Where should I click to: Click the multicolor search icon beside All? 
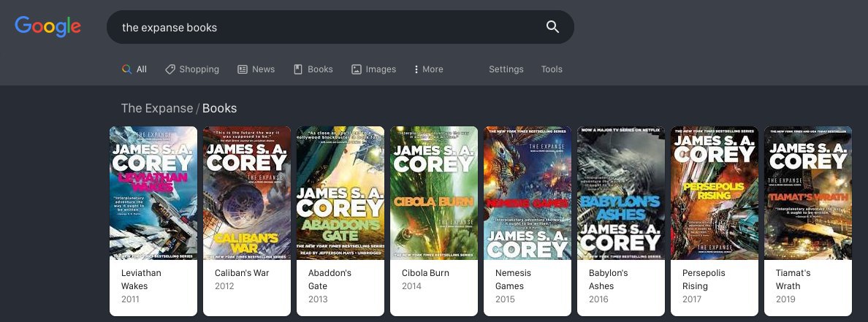127,69
